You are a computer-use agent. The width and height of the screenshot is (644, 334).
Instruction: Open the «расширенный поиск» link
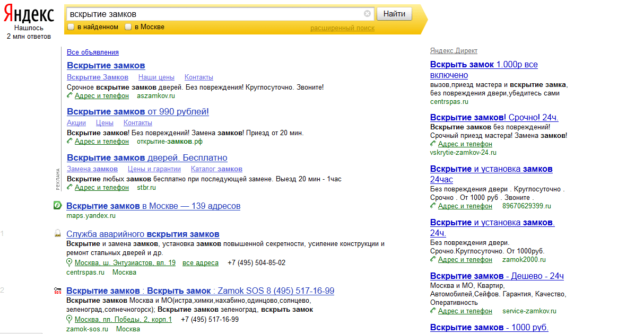coord(342,28)
